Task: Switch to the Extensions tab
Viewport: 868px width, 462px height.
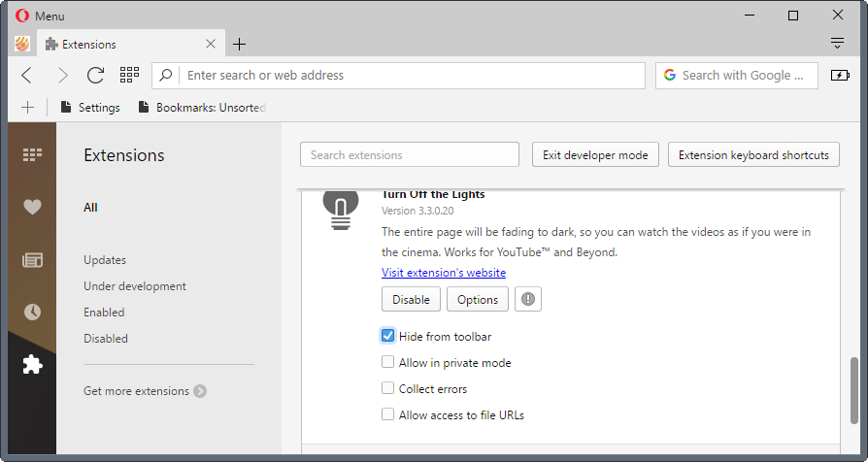Action: click(x=131, y=44)
